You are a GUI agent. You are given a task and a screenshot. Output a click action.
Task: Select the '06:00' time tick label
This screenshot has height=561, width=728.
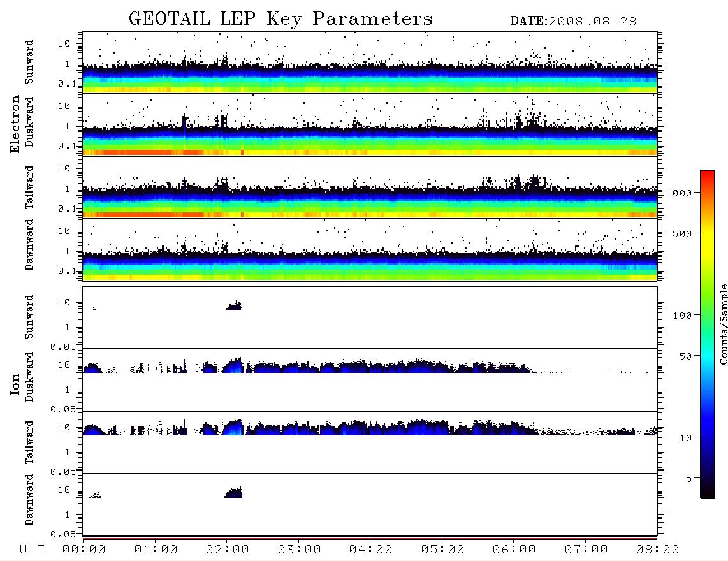[x=514, y=550]
